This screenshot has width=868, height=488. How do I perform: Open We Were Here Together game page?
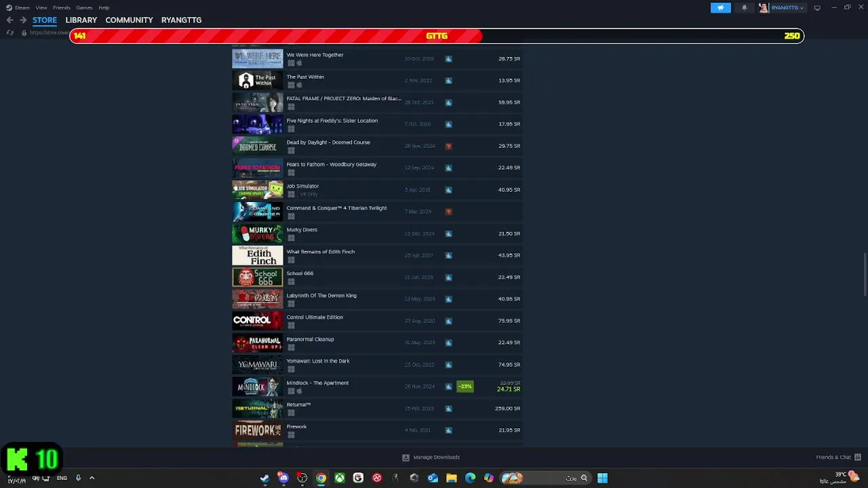point(315,55)
